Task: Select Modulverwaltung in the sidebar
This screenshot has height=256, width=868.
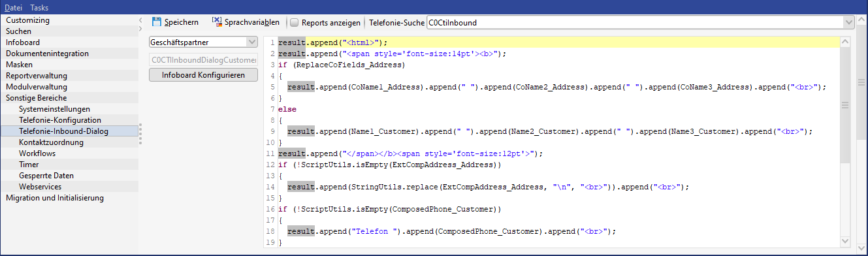Action: click(37, 87)
